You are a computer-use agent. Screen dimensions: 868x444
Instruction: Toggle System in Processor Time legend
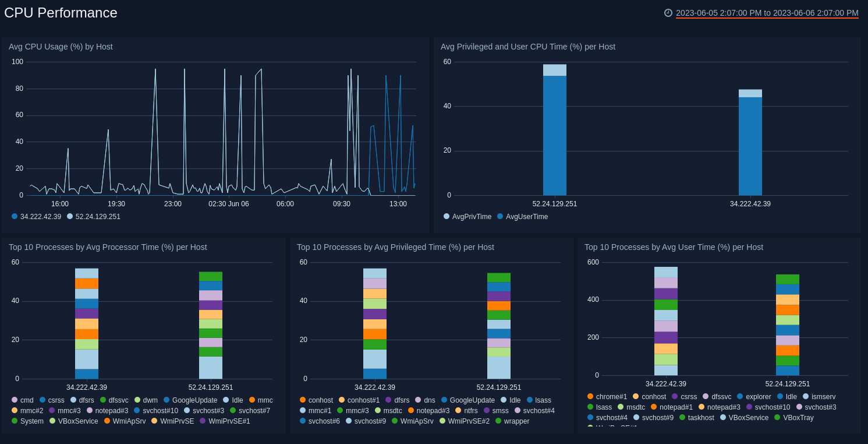coord(27,421)
